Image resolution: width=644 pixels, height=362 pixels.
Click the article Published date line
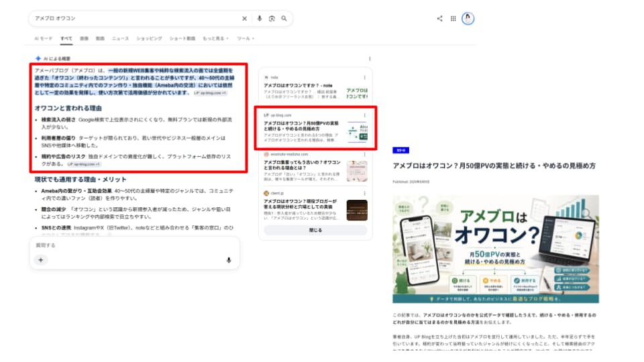(x=411, y=182)
